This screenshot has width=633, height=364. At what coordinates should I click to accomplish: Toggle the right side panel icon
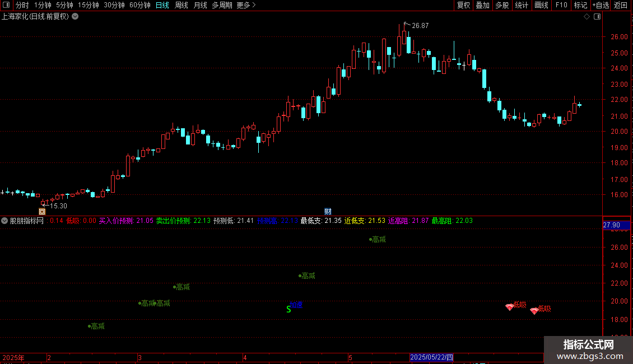597,17
